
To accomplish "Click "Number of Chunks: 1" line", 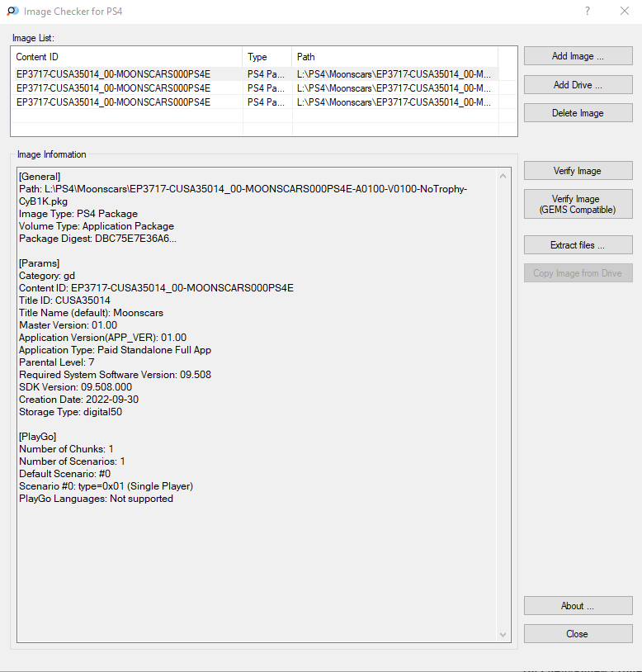I will (x=66, y=449).
